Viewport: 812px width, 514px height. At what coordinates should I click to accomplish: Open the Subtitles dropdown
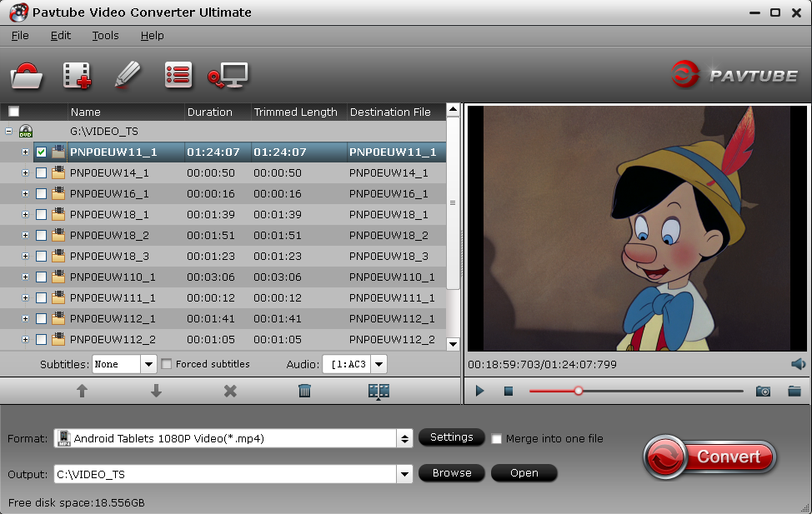148,364
